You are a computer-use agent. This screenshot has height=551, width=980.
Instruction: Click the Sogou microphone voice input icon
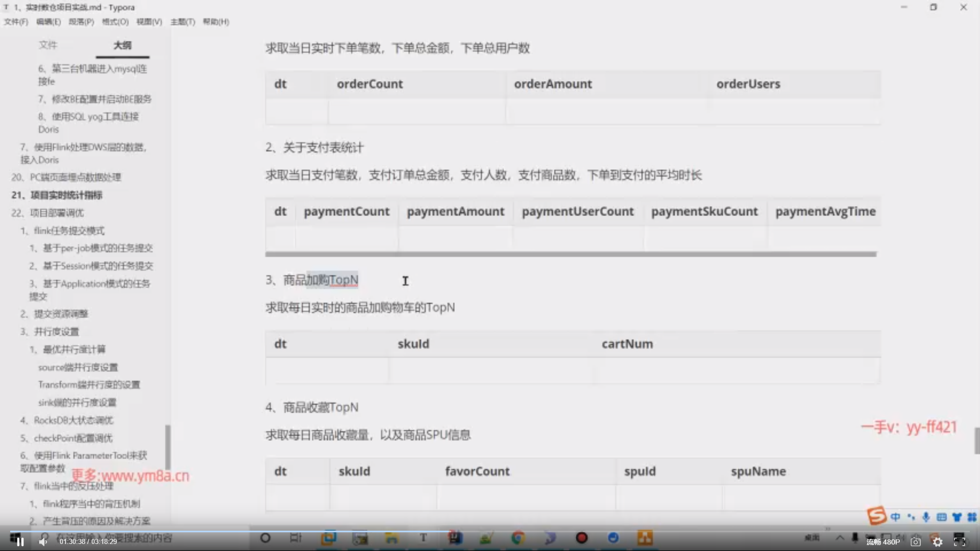[926, 517]
